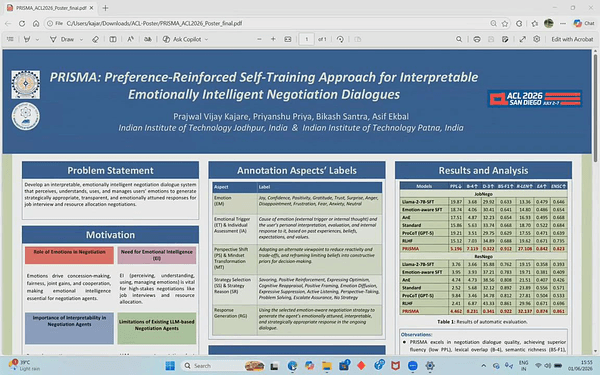The width and height of the screenshot is (600, 375).
Task: Click the Fit to width icon
Action: click(288, 39)
